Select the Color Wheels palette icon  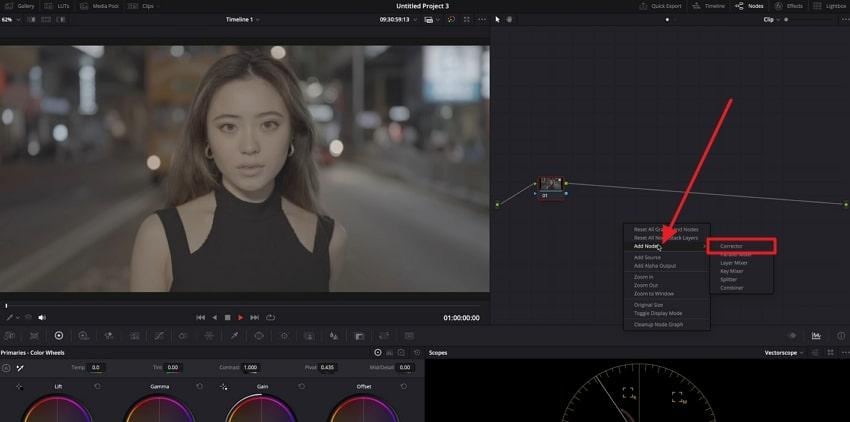pos(59,336)
